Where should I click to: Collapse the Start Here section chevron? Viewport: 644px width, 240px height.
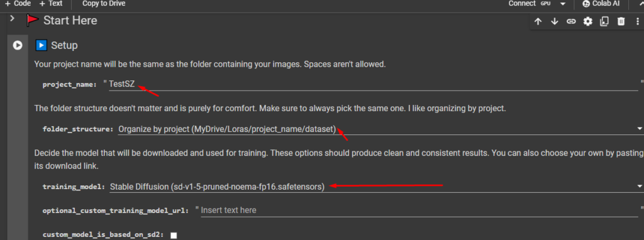tap(13, 18)
